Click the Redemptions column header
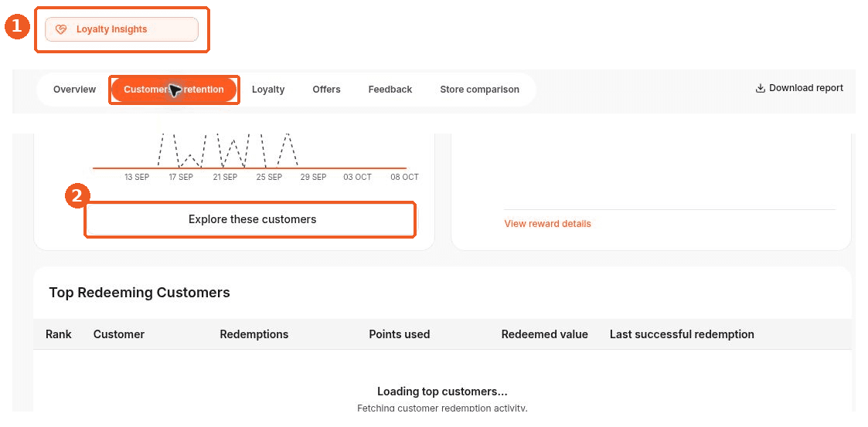 click(254, 334)
